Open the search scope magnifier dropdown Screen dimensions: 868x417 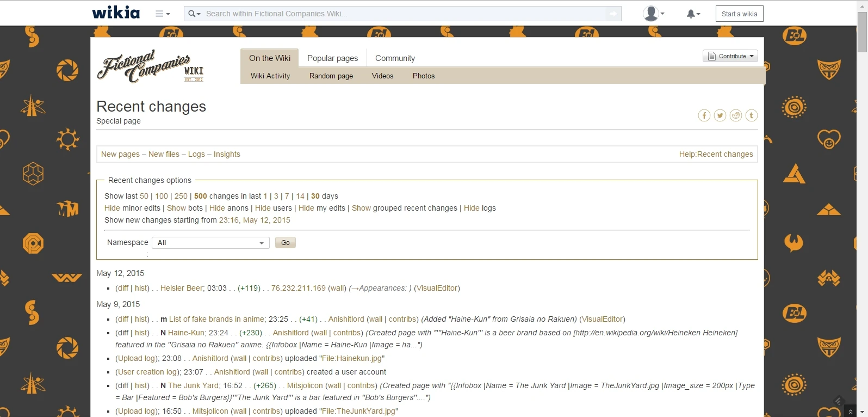pyautogui.click(x=194, y=14)
